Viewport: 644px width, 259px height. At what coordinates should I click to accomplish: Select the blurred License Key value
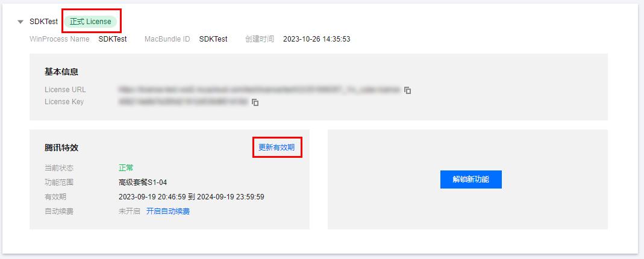[183, 102]
